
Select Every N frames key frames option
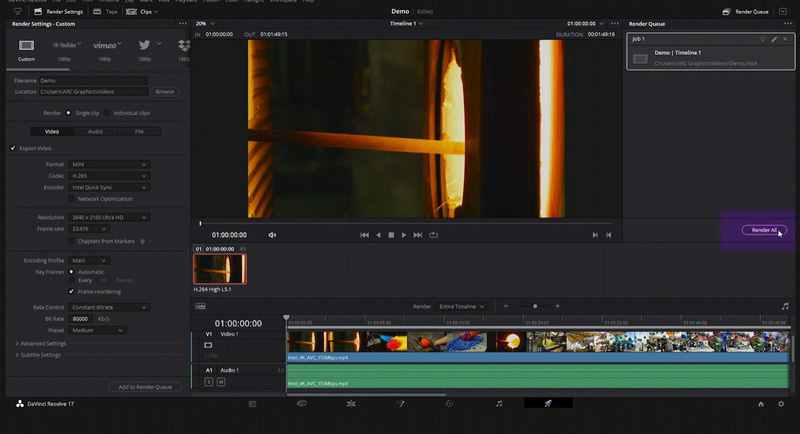[71, 280]
